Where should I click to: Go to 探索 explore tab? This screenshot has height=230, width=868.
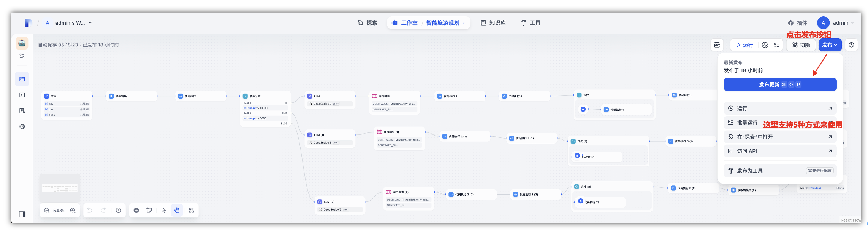[367, 23]
